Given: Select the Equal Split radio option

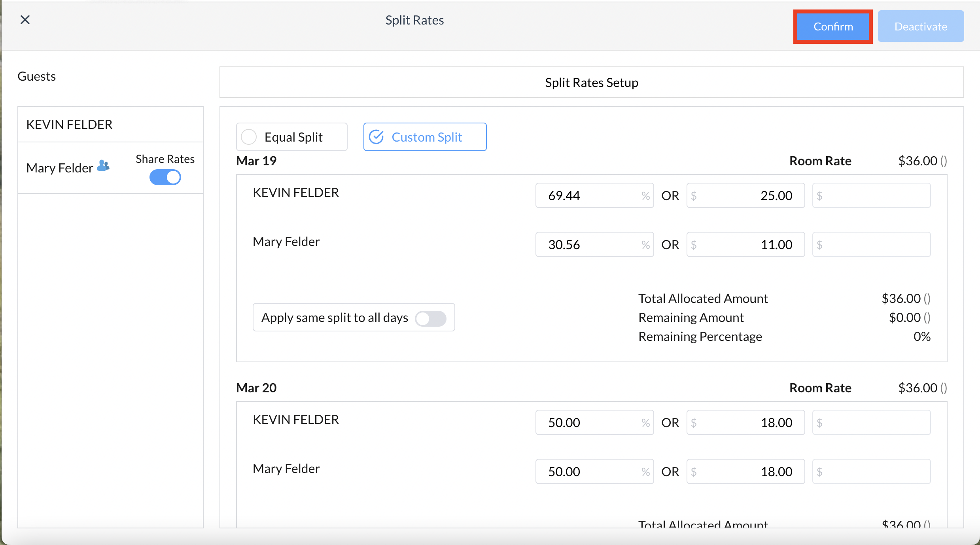Looking at the screenshot, I should [249, 137].
